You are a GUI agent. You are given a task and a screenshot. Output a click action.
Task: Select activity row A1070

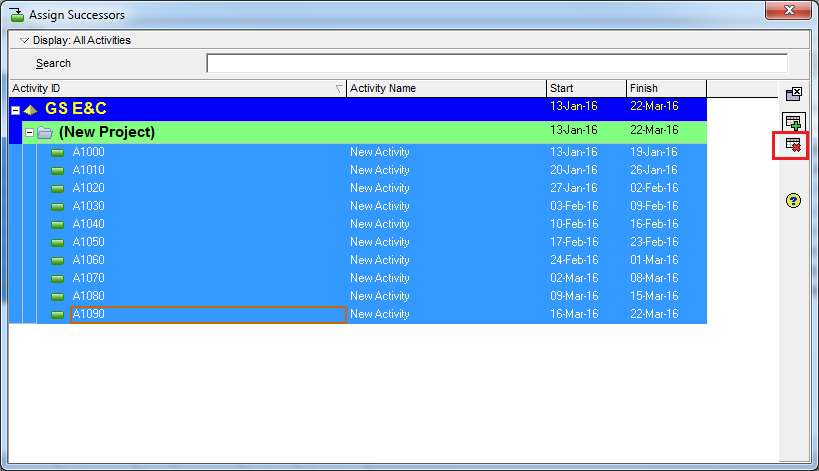pos(371,278)
